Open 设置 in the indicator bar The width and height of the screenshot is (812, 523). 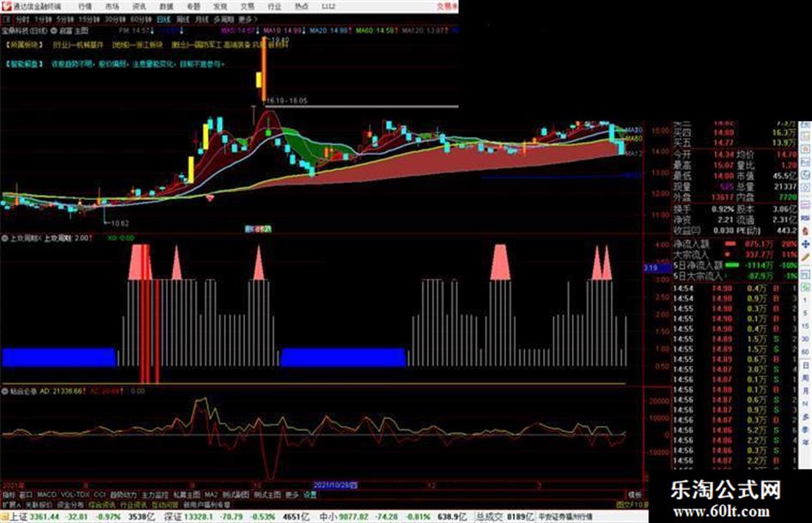pos(309,495)
